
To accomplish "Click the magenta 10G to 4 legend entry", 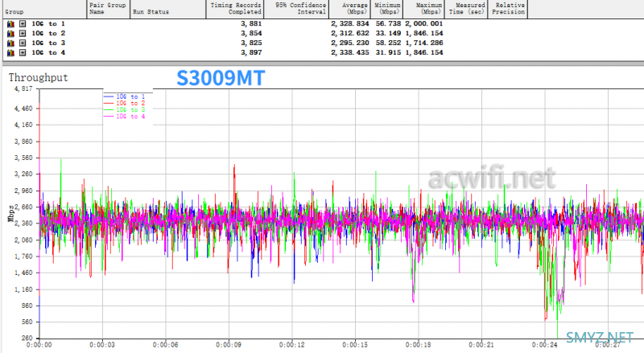I will 125,117.
